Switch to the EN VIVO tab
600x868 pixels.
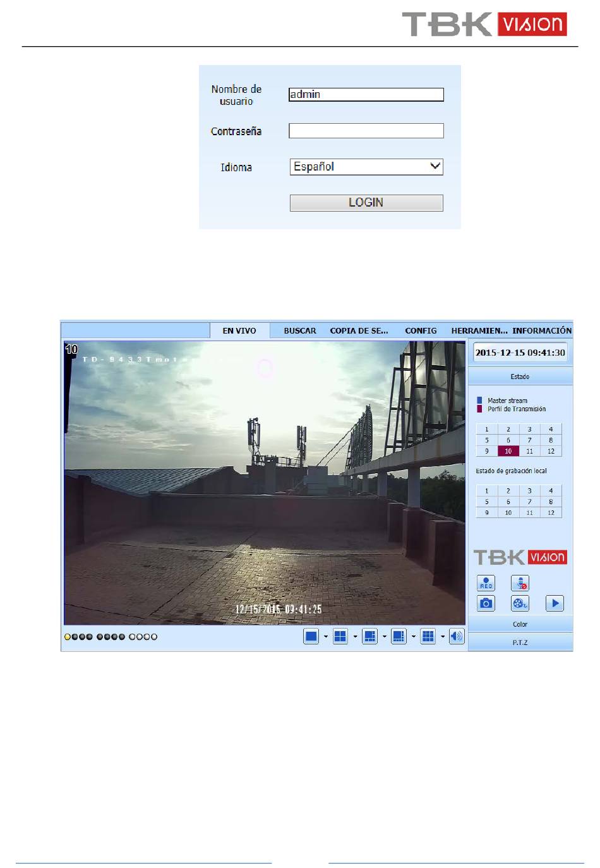[239, 330]
